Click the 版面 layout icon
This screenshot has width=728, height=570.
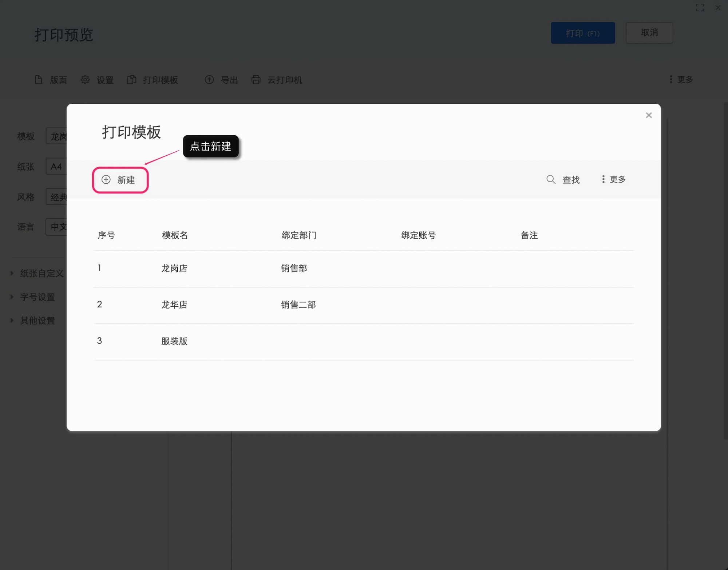click(39, 80)
